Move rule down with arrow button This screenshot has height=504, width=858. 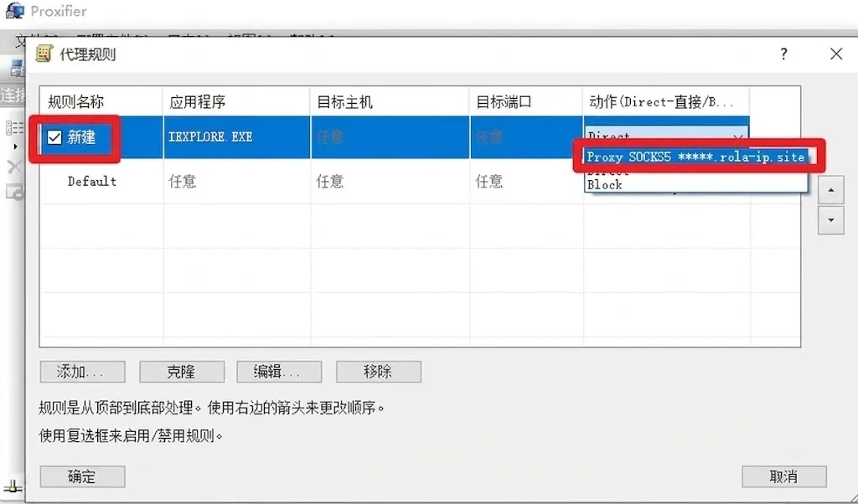[x=830, y=220]
